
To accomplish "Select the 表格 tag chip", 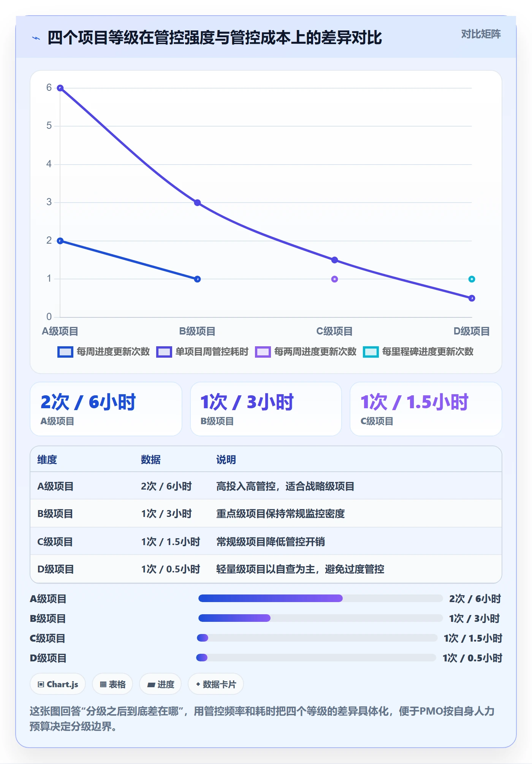I will (112, 684).
